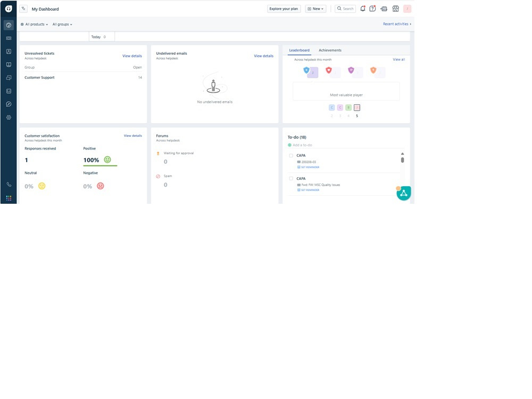
Task: Open the Freshdesk logo home icon
Action: [x=9, y=9]
